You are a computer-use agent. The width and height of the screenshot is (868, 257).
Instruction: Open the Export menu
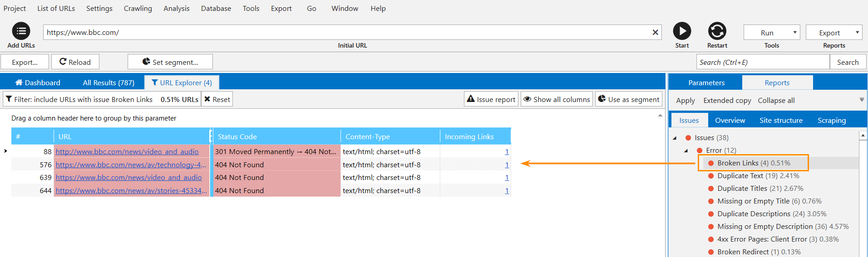pos(281,8)
